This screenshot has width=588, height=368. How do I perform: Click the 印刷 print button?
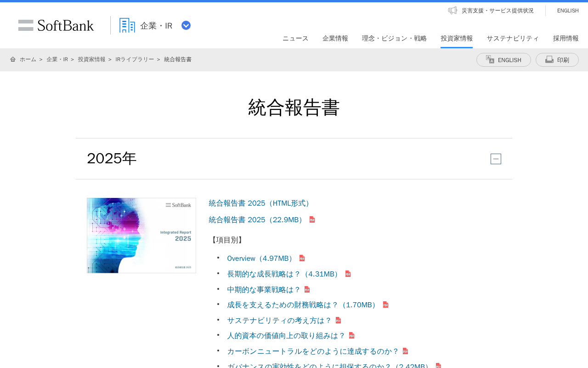tap(557, 60)
